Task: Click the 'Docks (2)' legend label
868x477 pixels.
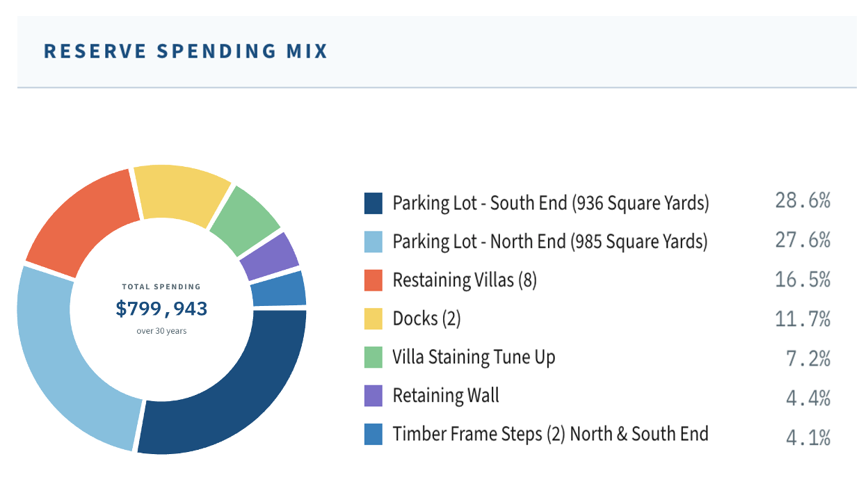Action: [x=426, y=319]
